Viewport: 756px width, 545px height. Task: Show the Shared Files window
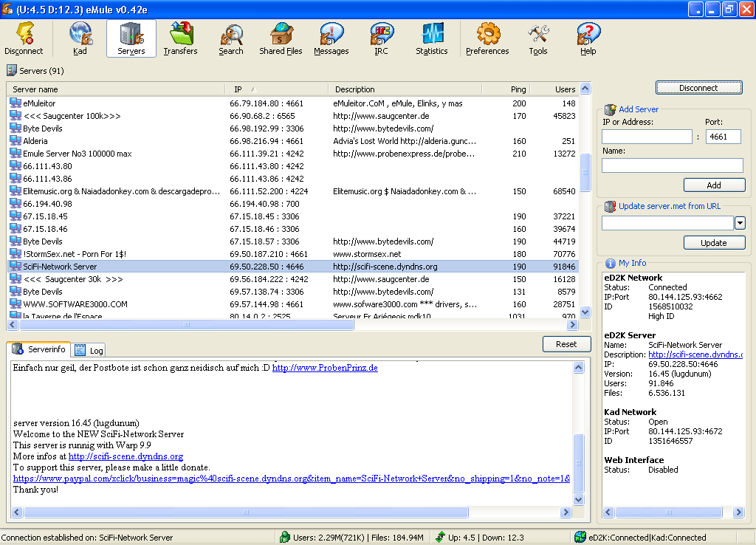pos(281,38)
